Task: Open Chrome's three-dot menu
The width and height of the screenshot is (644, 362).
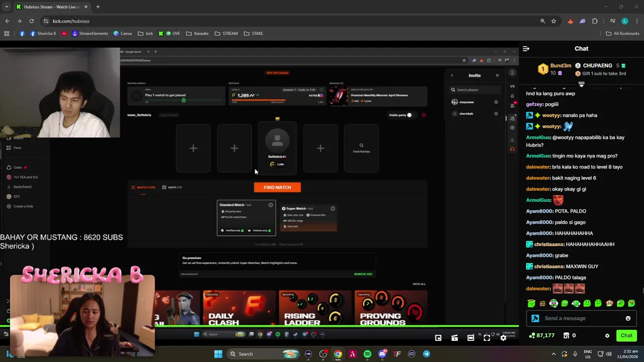Action: pyautogui.click(x=637, y=21)
